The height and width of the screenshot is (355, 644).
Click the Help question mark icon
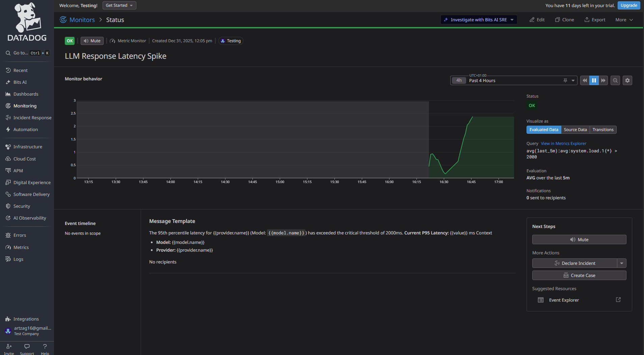coord(45,346)
